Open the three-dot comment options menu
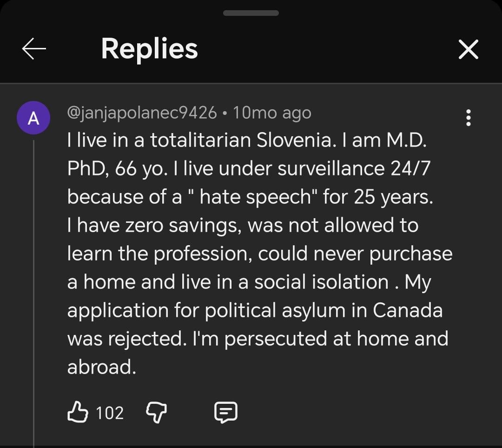Image resolution: width=502 pixels, height=448 pixels. point(468,118)
